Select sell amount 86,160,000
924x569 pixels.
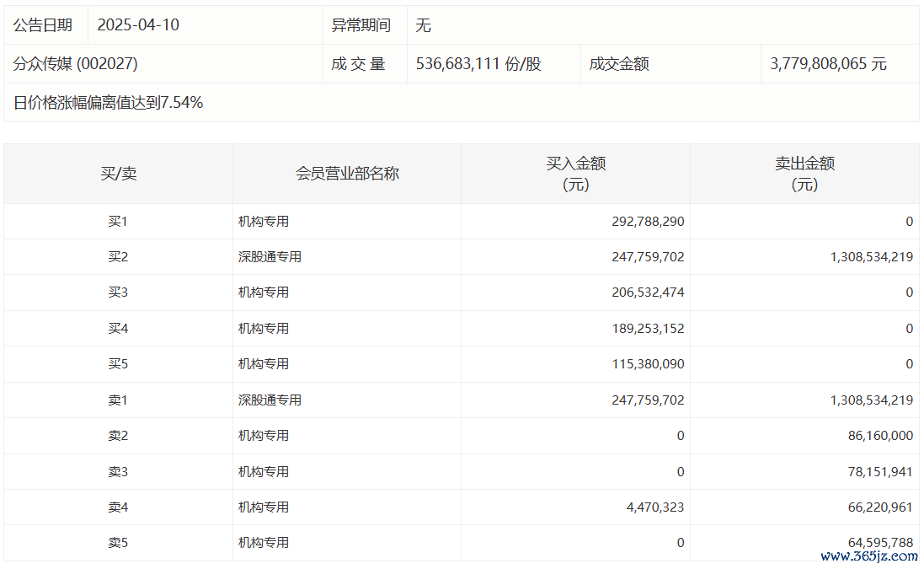880,435
